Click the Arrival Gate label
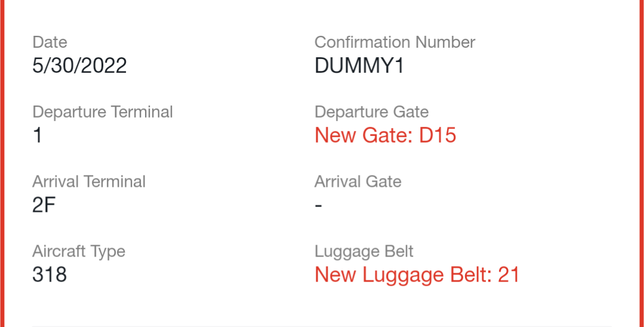The height and width of the screenshot is (327, 644). [x=358, y=181]
